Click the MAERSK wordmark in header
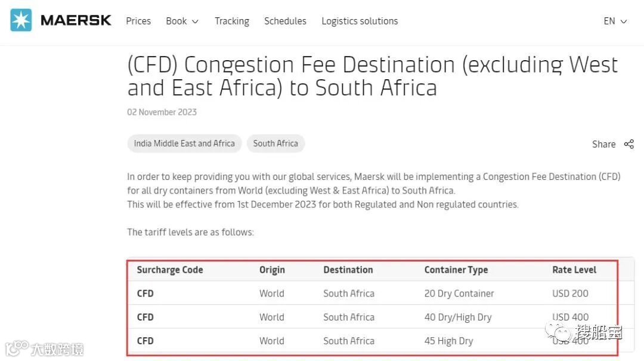Screen dimensions: 644x361 76,20
